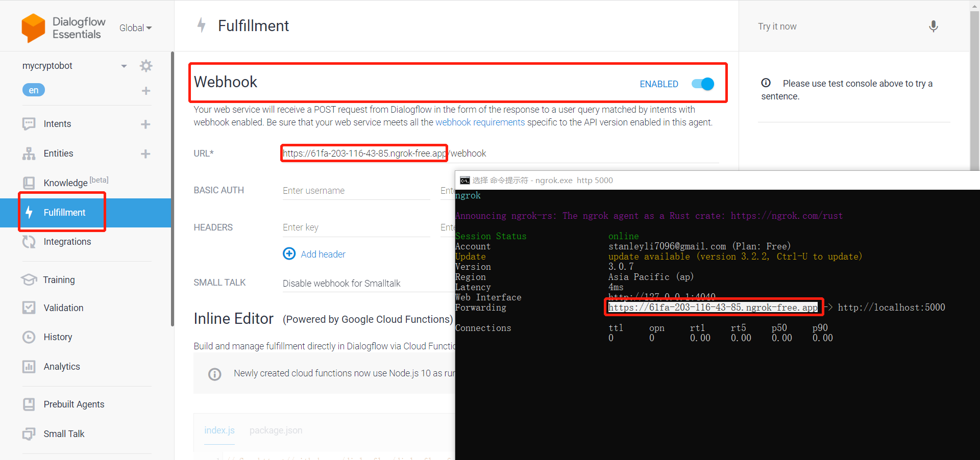Click the Prebuilt Agents icon
The image size is (980, 460).
click(29, 404)
